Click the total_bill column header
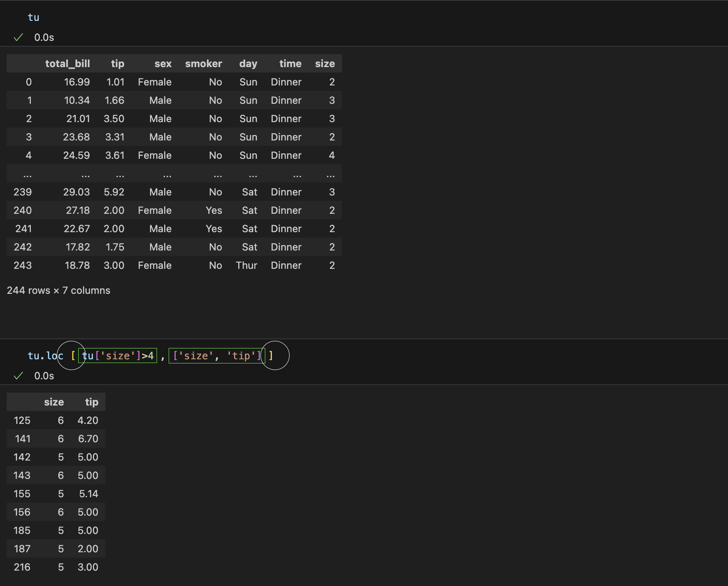The height and width of the screenshot is (586, 728). [67, 64]
